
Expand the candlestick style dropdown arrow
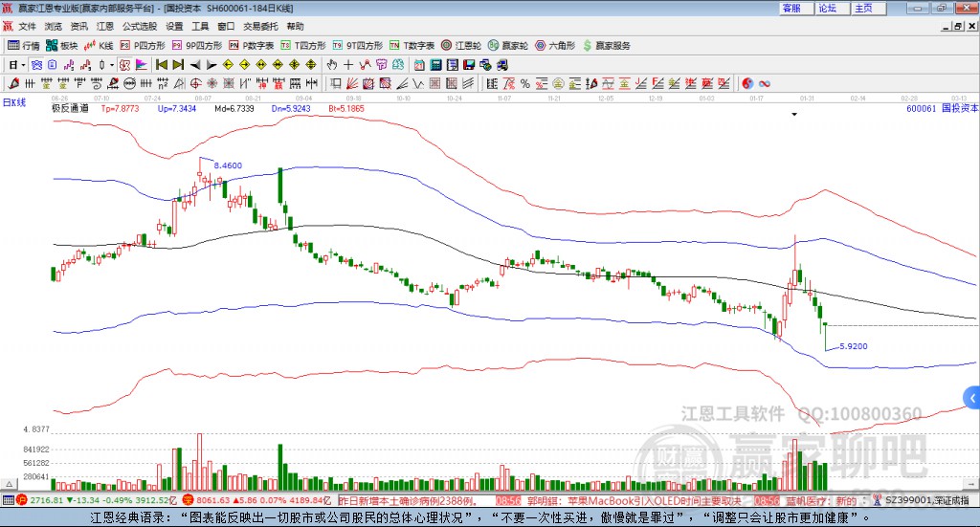click(112, 64)
